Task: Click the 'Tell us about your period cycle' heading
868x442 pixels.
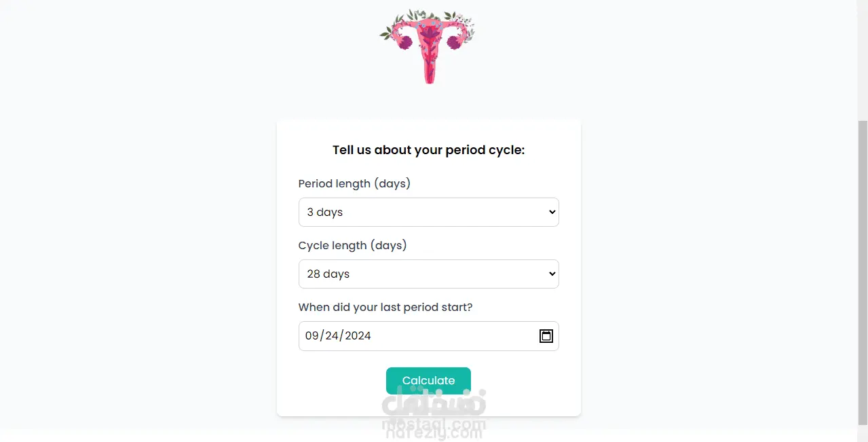Action: [428, 150]
